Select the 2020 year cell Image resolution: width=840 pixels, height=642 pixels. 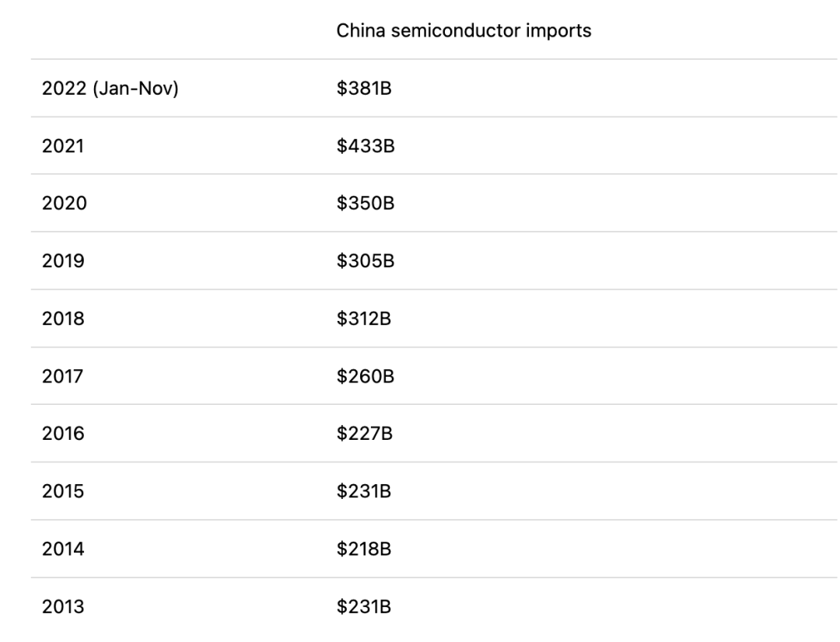tap(65, 204)
